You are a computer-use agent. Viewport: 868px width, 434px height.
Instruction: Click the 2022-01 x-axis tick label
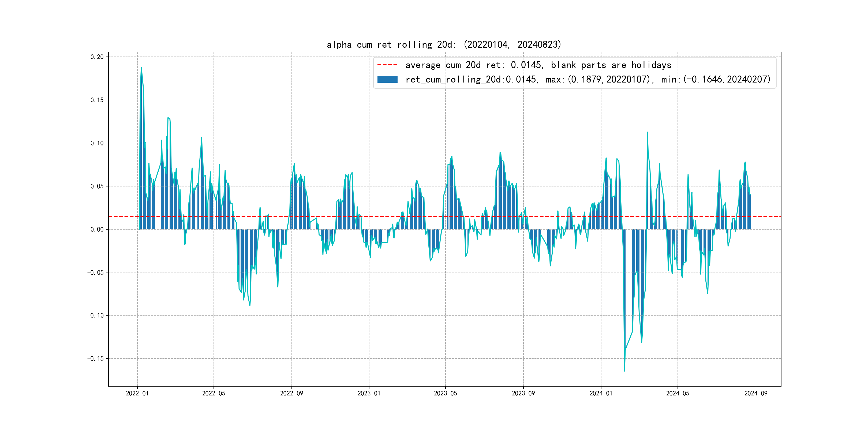tap(137, 393)
